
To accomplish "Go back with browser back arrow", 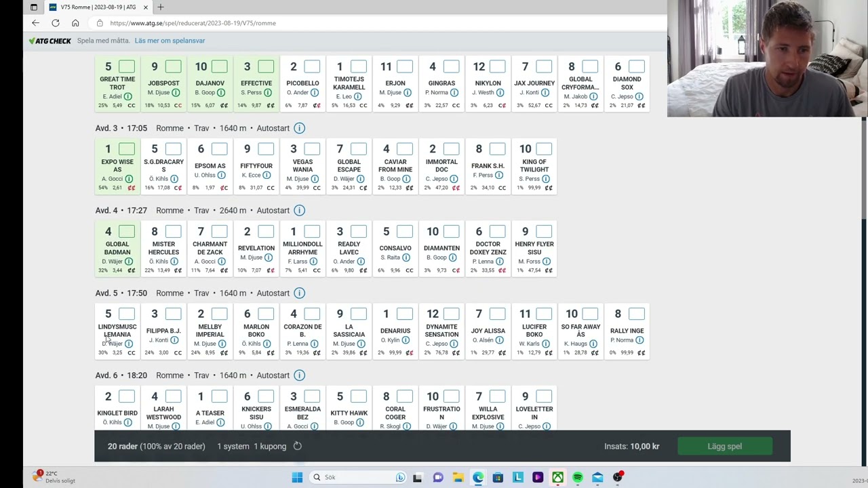I will 35,23.
